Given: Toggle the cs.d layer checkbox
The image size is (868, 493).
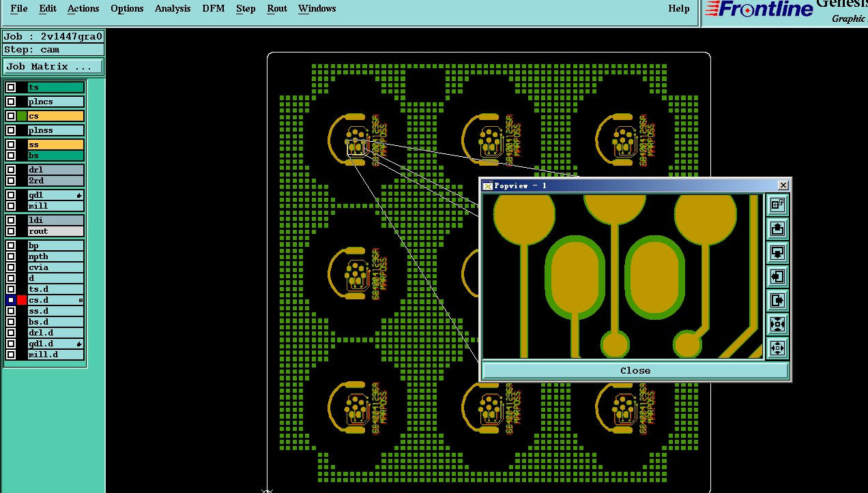Looking at the screenshot, I should pyautogui.click(x=11, y=300).
